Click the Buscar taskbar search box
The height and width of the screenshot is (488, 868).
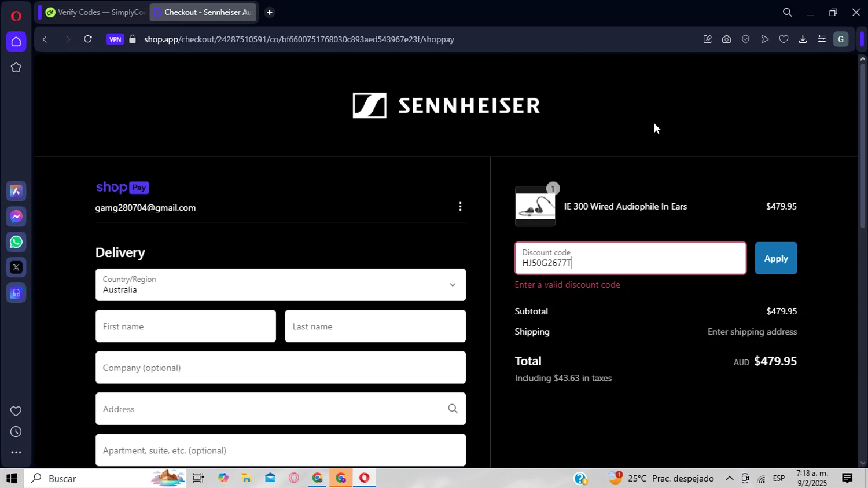pyautogui.click(x=104, y=478)
